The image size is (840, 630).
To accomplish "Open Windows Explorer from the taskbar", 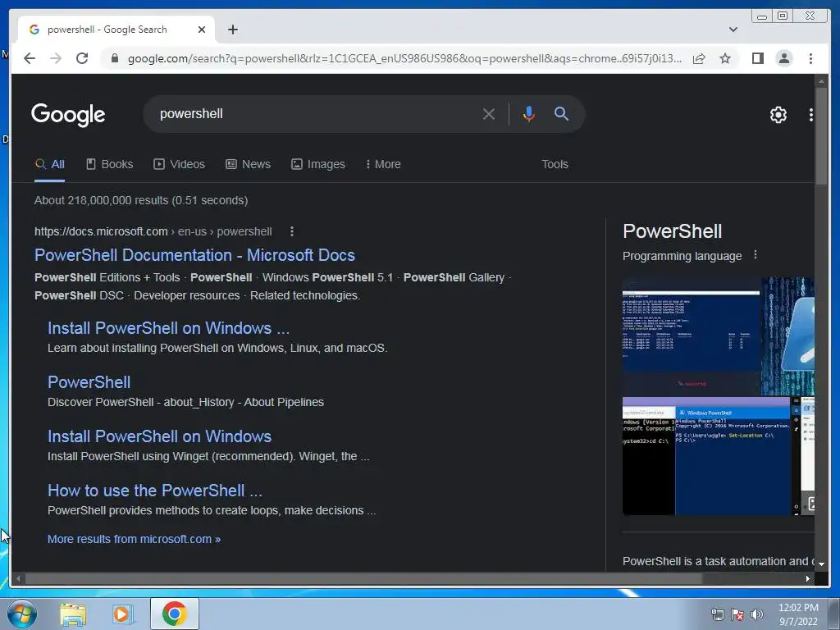I will pos(73,614).
